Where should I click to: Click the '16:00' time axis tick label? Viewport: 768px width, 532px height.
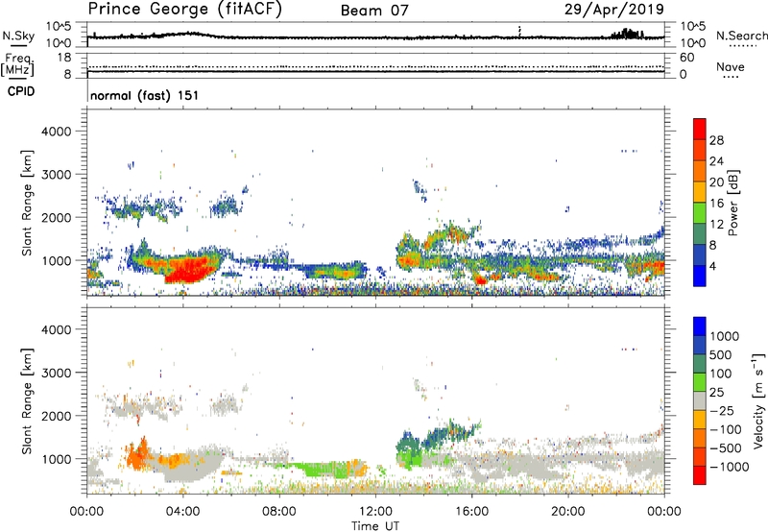coord(471,512)
